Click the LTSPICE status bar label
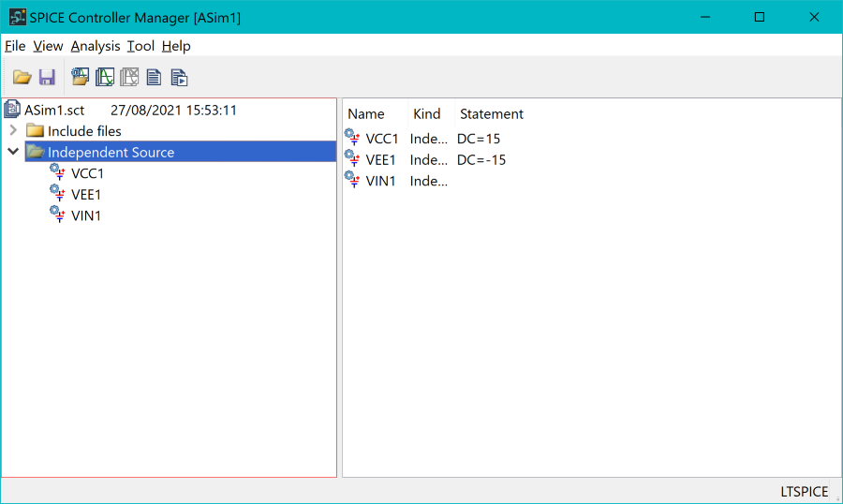The height and width of the screenshot is (504, 843). [x=805, y=492]
